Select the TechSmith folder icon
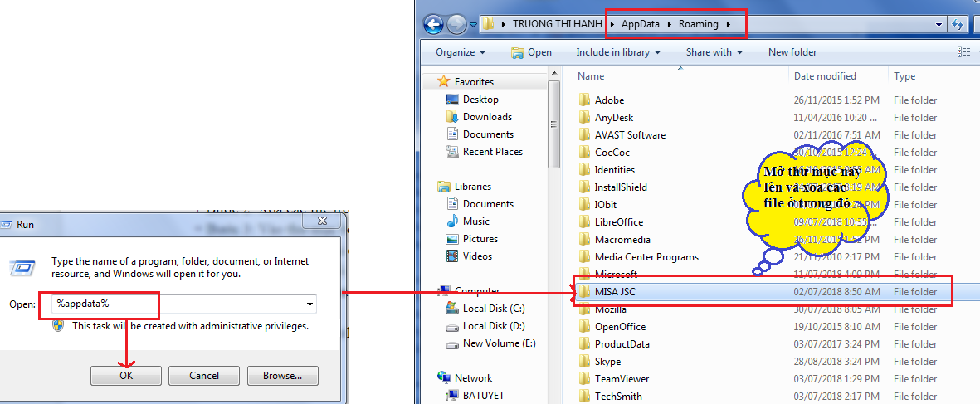Viewport: 980px width, 404px height. (584, 397)
